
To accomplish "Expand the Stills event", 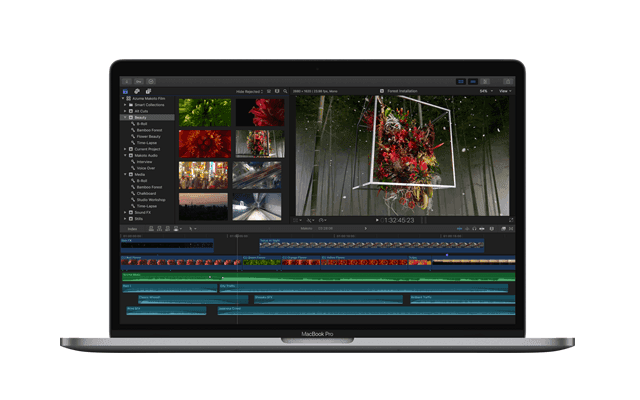I will [125, 219].
